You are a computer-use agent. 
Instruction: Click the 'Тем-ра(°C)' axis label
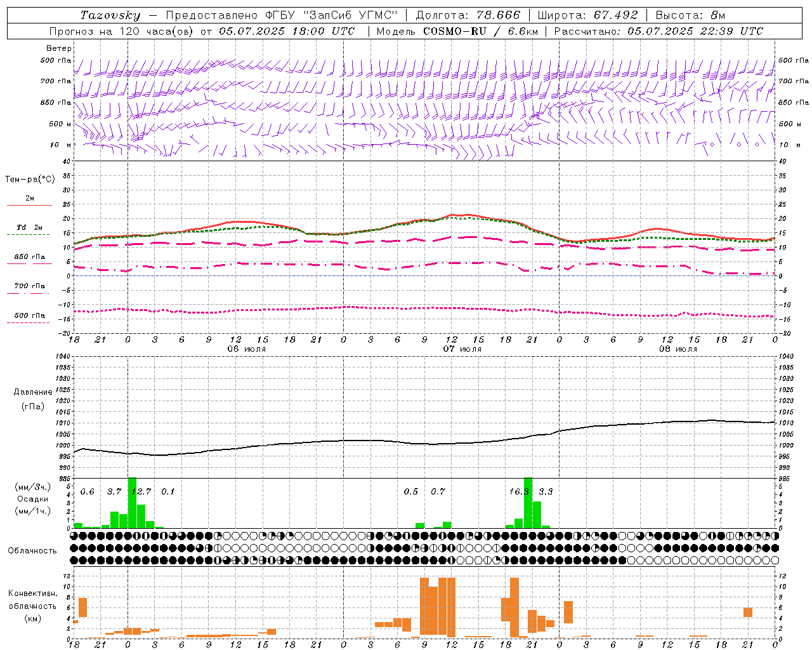pos(30,180)
